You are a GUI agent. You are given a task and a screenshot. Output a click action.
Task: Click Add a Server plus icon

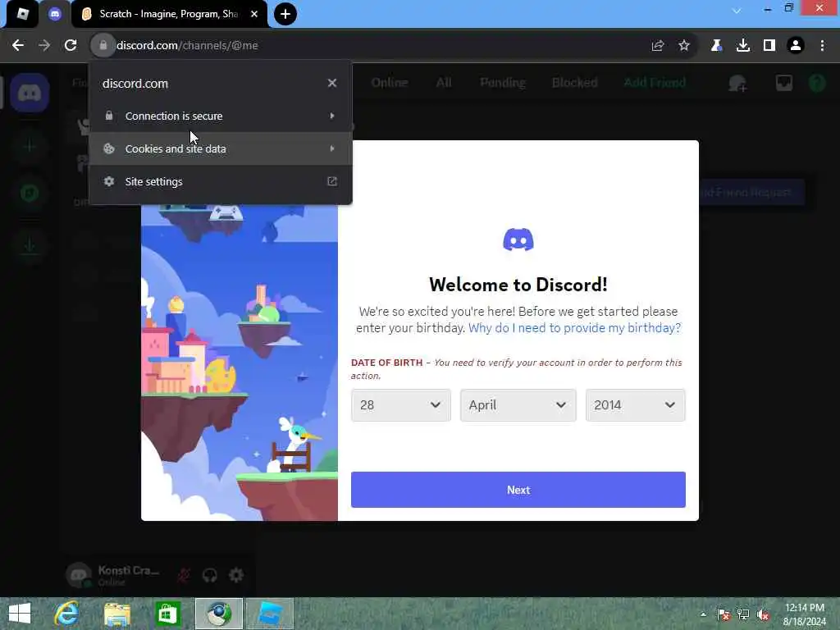coord(30,146)
